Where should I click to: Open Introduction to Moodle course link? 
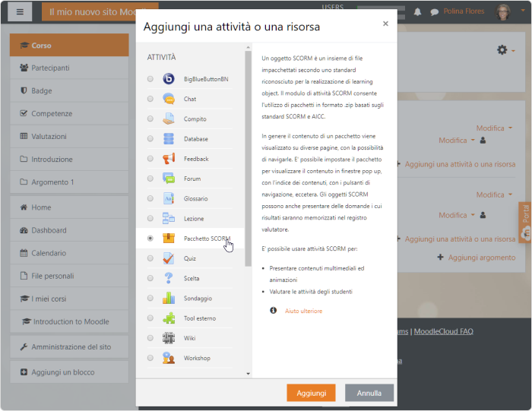tap(69, 321)
